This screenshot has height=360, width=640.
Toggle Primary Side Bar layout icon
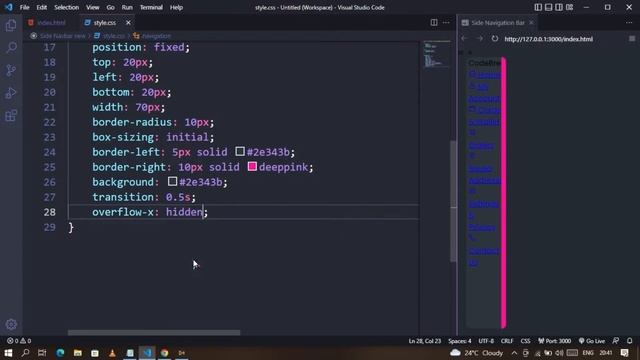pyautogui.click(x=538, y=7)
